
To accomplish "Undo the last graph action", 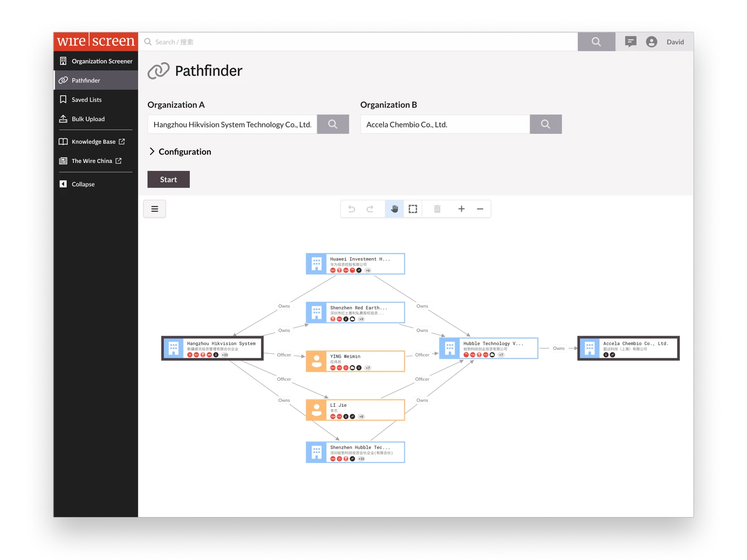I will [352, 209].
